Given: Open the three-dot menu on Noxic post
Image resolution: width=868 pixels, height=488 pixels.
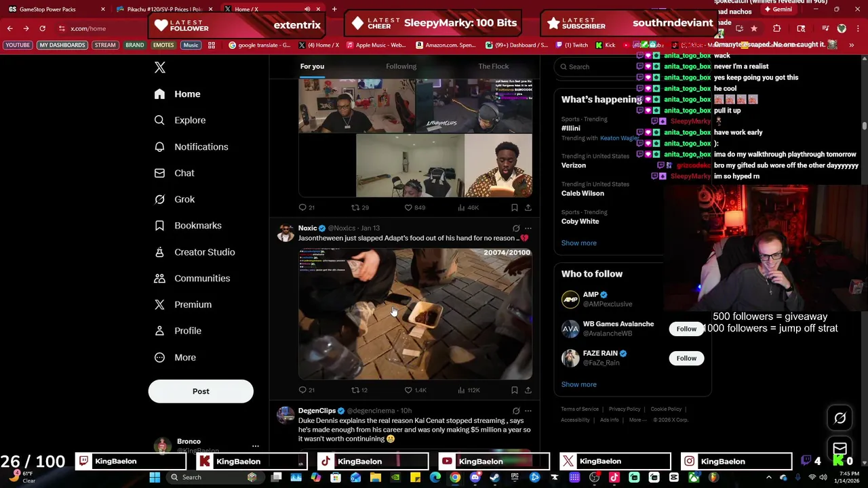Looking at the screenshot, I should click(x=528, y=228).
